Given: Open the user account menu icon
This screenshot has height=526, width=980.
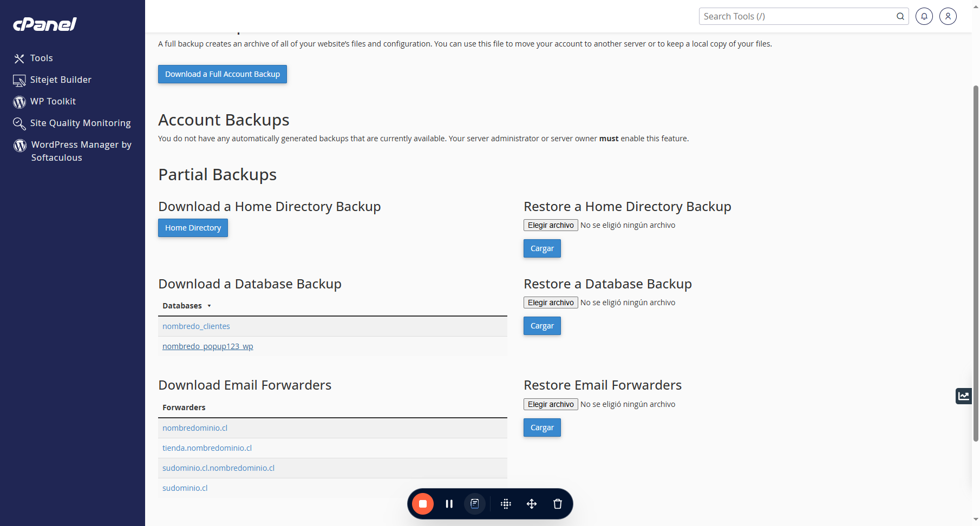Looking at the screenshot, I should click(x=948, y=16).
